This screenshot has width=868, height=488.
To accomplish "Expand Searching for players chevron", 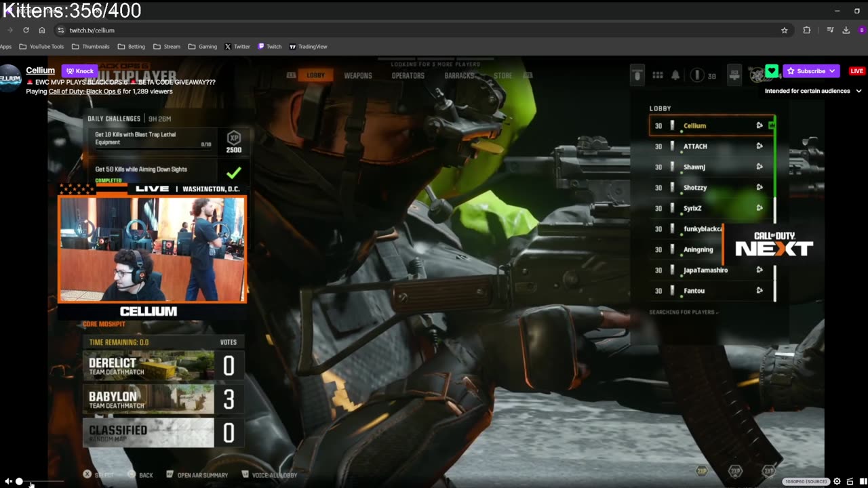I will point(717,312).
